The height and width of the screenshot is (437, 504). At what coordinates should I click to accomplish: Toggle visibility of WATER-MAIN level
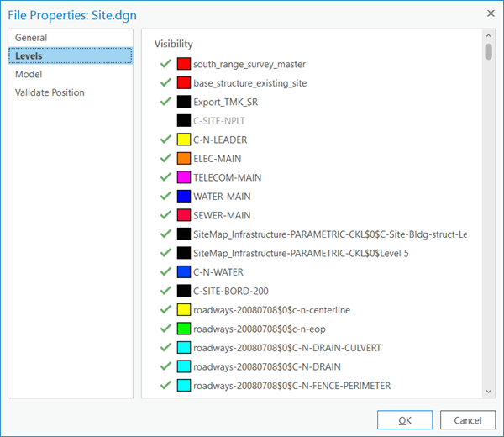(165, 197)
